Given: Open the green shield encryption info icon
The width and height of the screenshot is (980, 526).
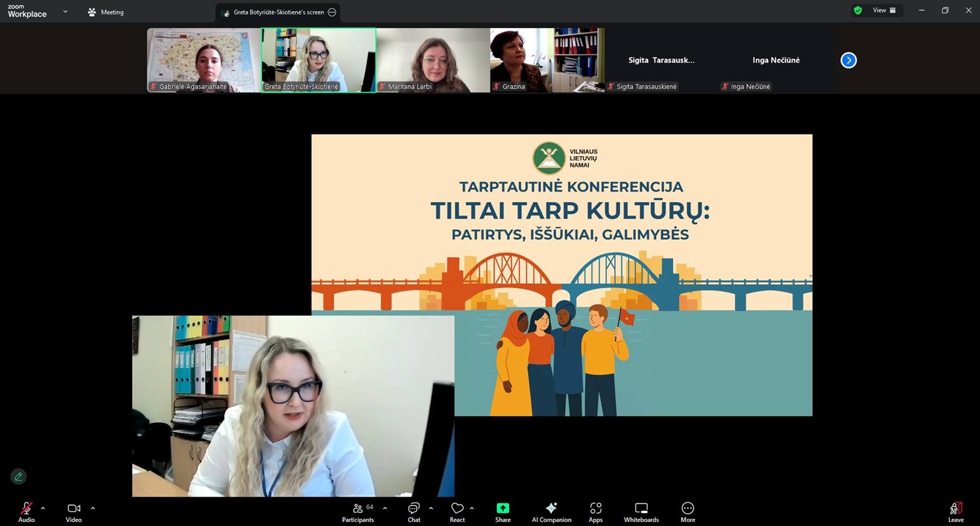Looking at the screenshot, I should tap(858, 10).
